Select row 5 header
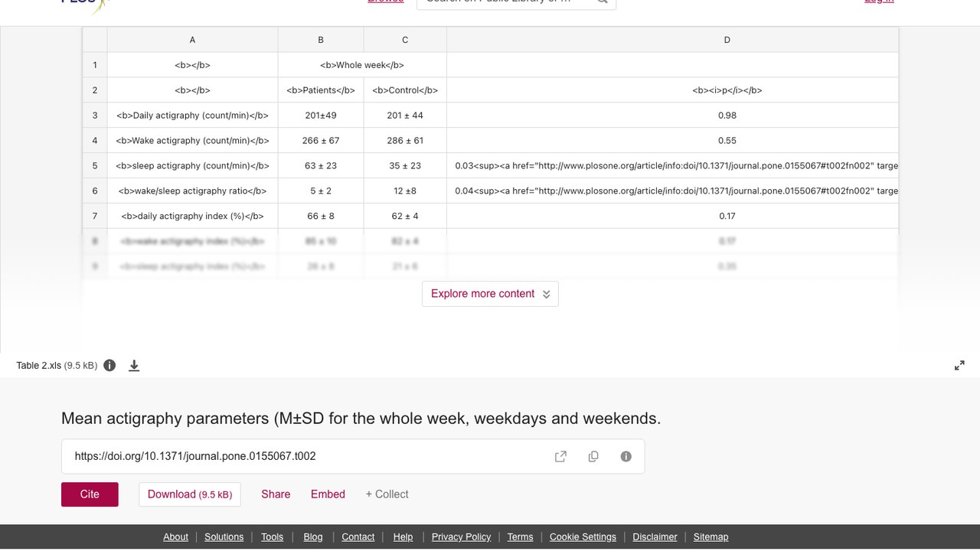Viewport: 980px width, 551px height. pos(95,166)
